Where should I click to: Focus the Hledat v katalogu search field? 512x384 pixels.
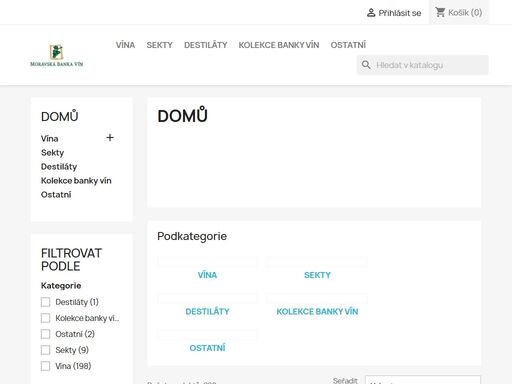click(423, 65)
